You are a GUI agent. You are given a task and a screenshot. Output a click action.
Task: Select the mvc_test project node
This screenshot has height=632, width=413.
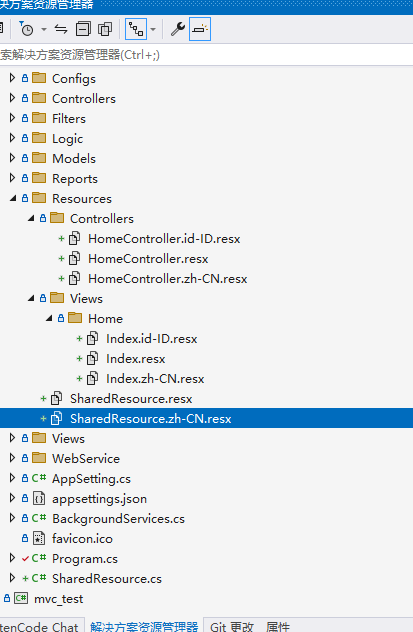pyautogui.click(x=58, y=599)
